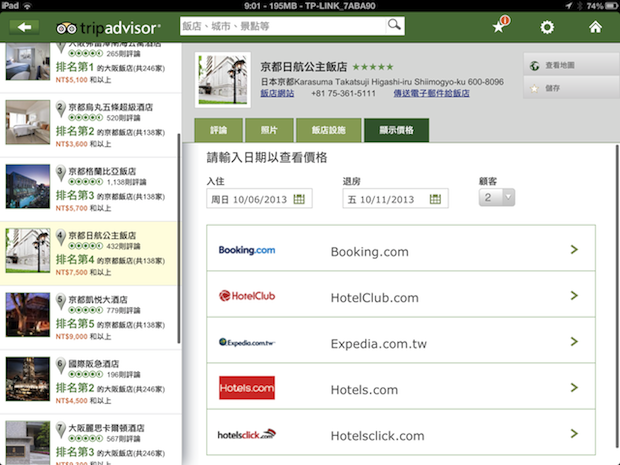Select 大阪麗思卡爾頓酒店 list entry
The height and width of the screenshot is (465, 620).
pyautogui.click(x=89, y=440)
